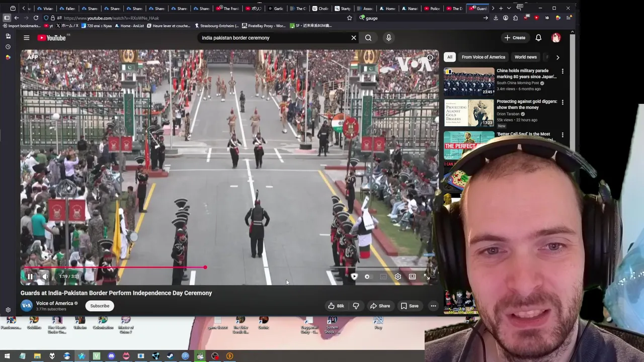Screen dimensions: 644x362
Task: Select the All filter chip
Action: 449,57
